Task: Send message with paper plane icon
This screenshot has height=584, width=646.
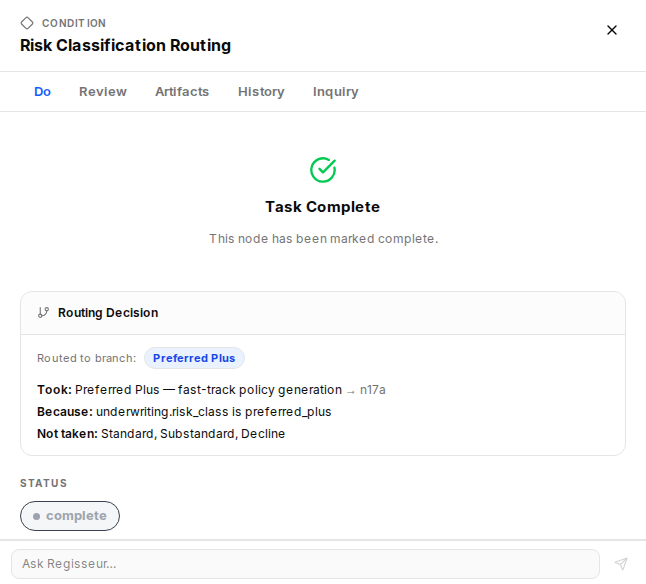Action: 621,563
